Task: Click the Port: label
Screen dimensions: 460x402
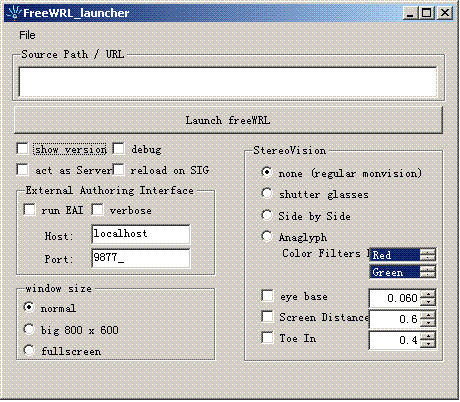Action: [59, 259]
